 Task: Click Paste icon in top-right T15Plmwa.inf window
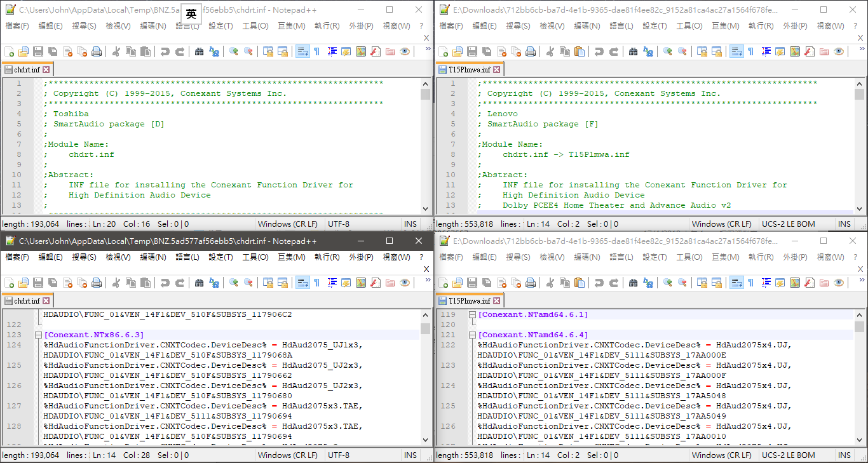(580, 51)
